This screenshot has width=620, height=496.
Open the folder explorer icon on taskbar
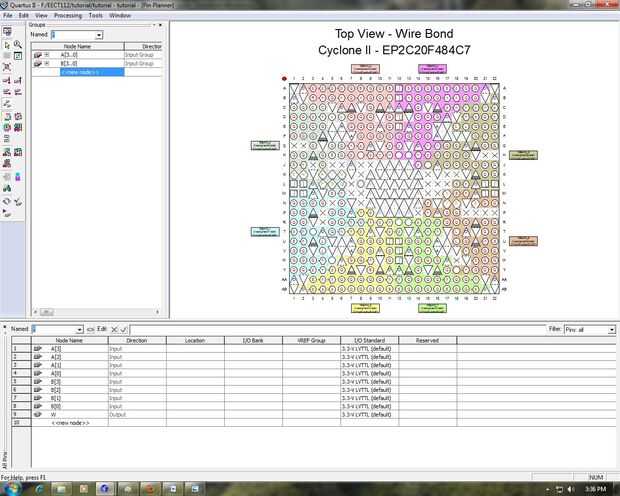point(61,489)
